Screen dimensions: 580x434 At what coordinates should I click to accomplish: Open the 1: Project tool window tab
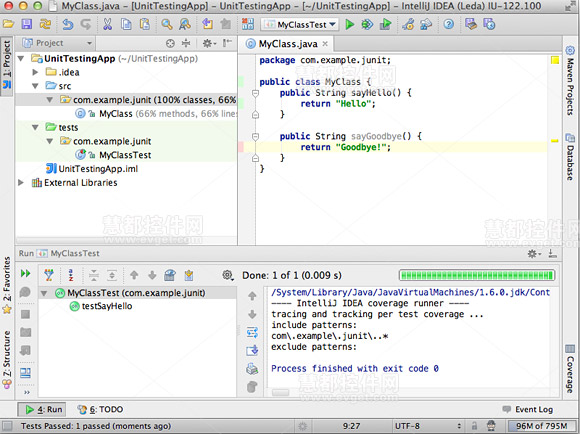[7, 65]
